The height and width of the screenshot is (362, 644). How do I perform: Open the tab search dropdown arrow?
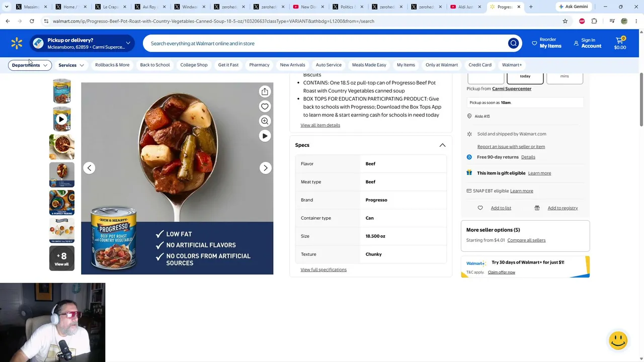[7, 7]
